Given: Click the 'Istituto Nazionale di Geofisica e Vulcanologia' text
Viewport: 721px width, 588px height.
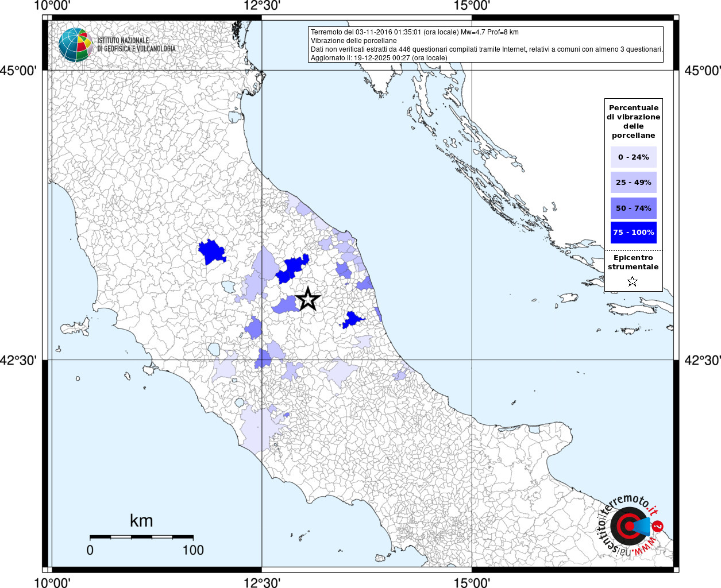Looking at the screenshot, I should click(136, 45).
